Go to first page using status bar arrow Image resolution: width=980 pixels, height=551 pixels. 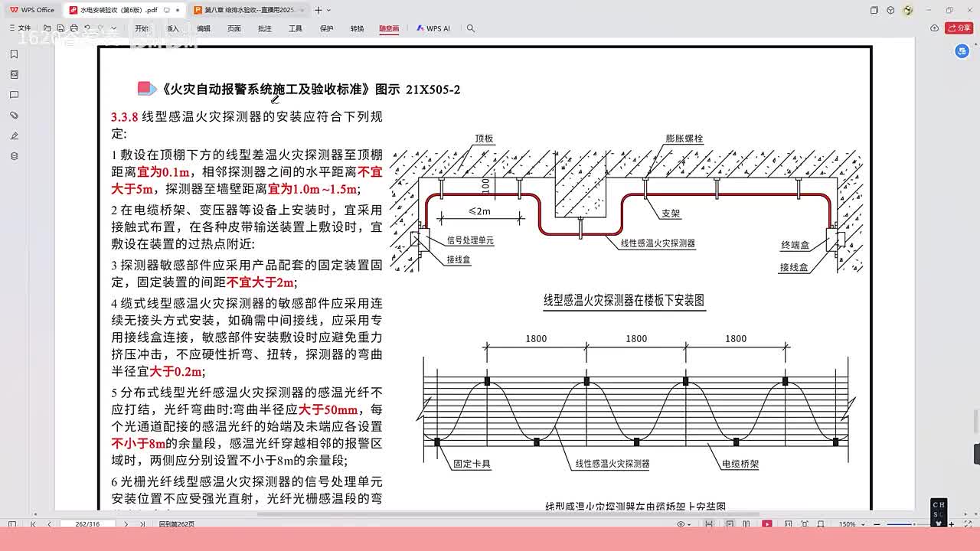[33, 524]
